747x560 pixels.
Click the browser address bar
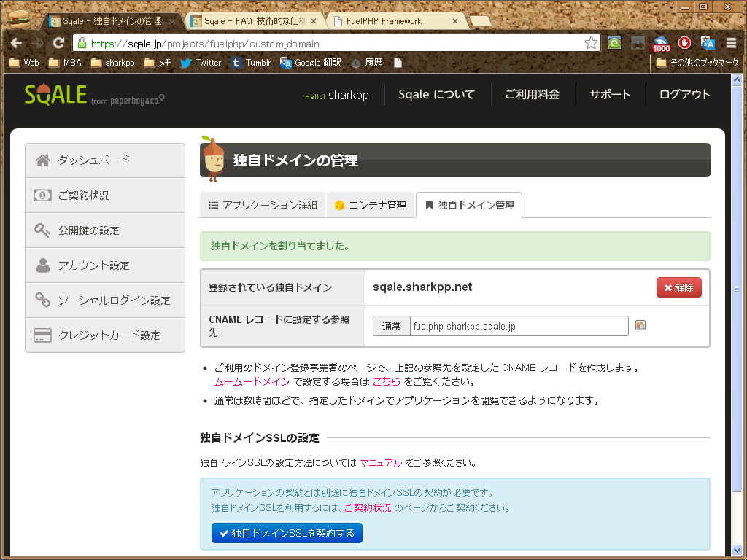point(336,43)
